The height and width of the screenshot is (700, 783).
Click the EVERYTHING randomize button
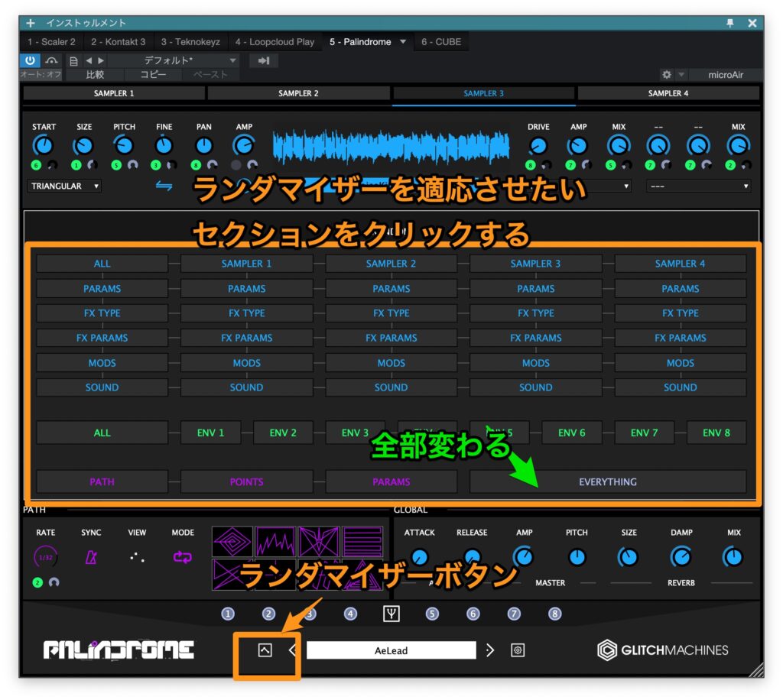(608, 481)
